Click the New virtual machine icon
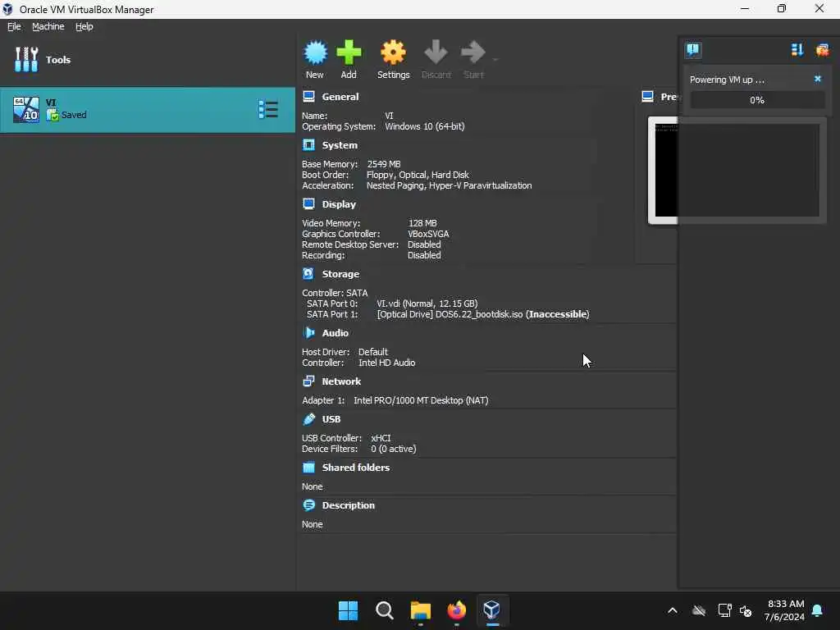Screen dimensions: 840x630 (315, 52)
